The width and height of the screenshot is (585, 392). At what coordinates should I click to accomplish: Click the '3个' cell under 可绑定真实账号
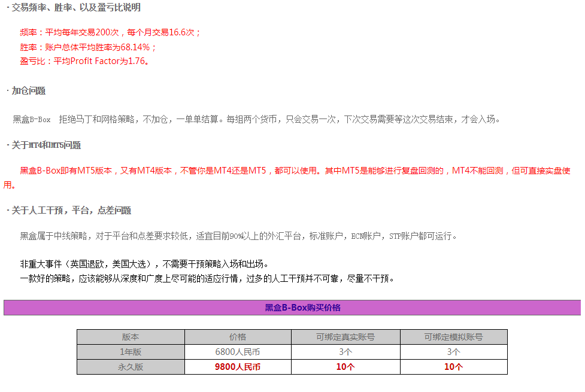[x=345, y=352]
